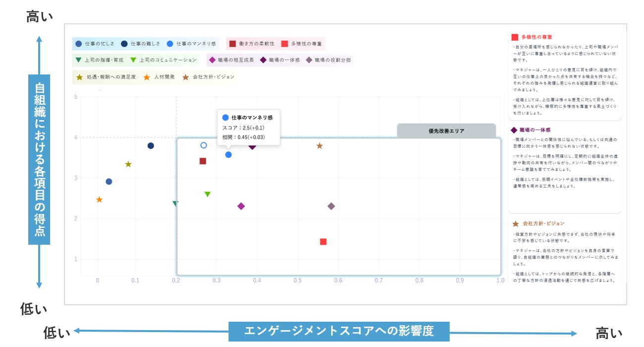Click the hollow blue circle marker on the chart
Image resolution: width=644 pixels, height=347 pixels.
203,145
